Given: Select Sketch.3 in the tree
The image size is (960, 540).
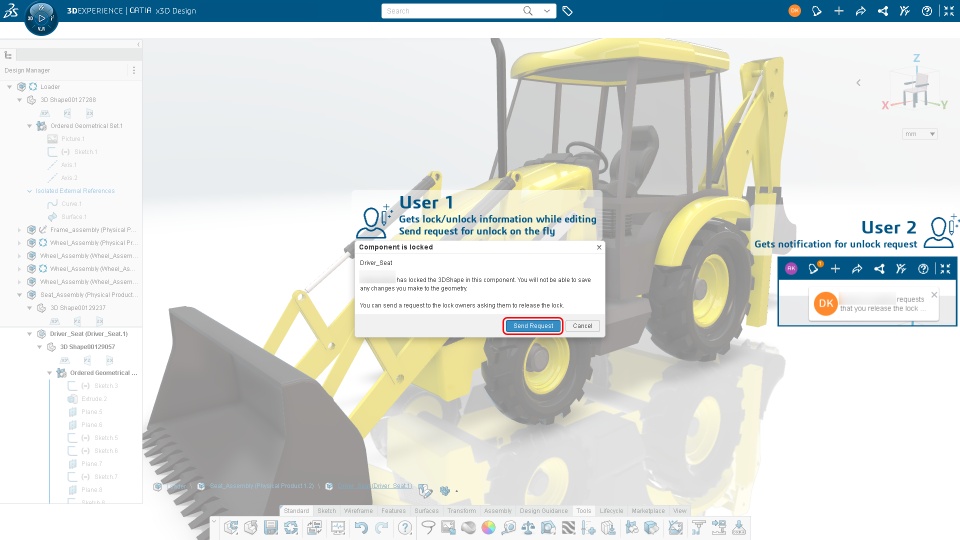Looking at the screenshot, I should (106, 386).
